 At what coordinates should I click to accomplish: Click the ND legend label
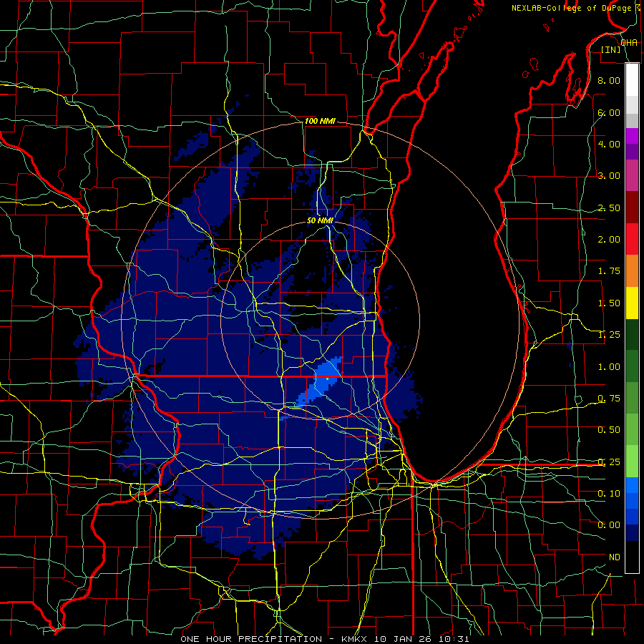(x=615, y=557)
